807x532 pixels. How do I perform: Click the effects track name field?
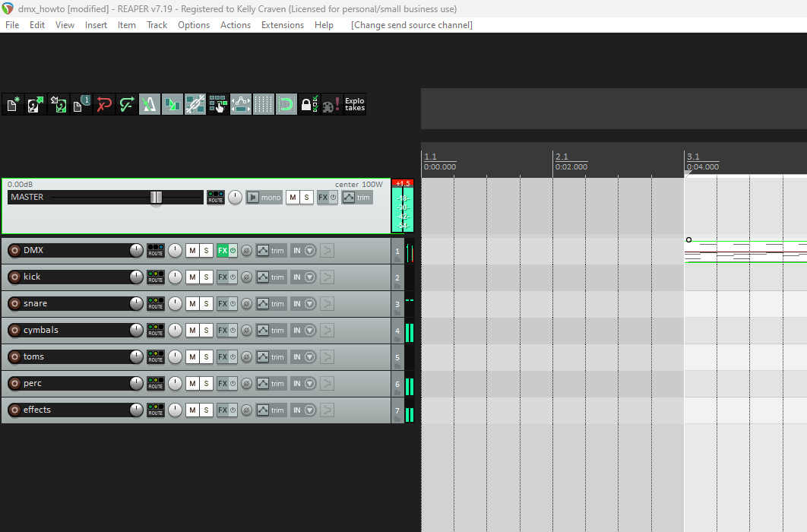75,410
